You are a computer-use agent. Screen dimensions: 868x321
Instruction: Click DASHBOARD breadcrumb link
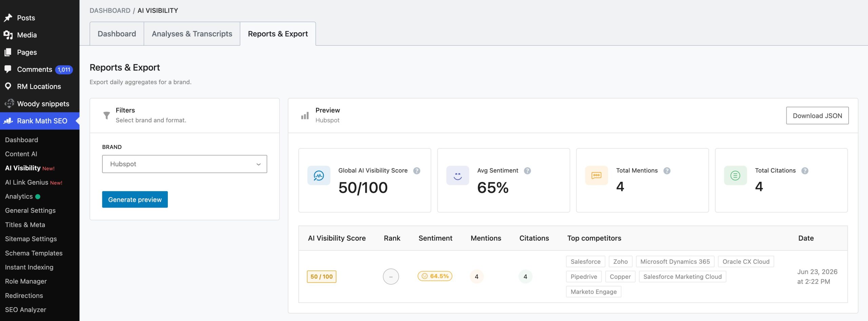(x=110, y=10)
